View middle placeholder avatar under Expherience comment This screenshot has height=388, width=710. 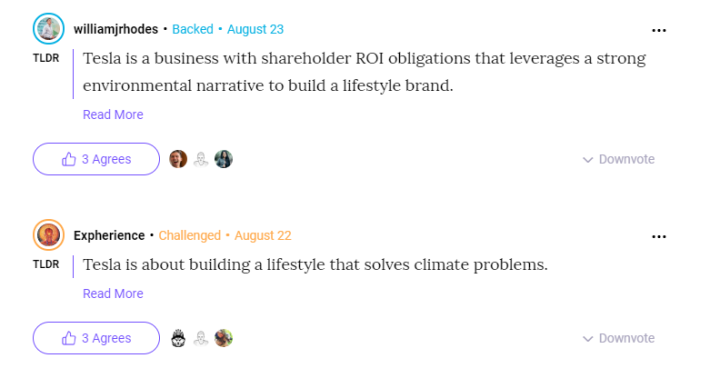201,338
